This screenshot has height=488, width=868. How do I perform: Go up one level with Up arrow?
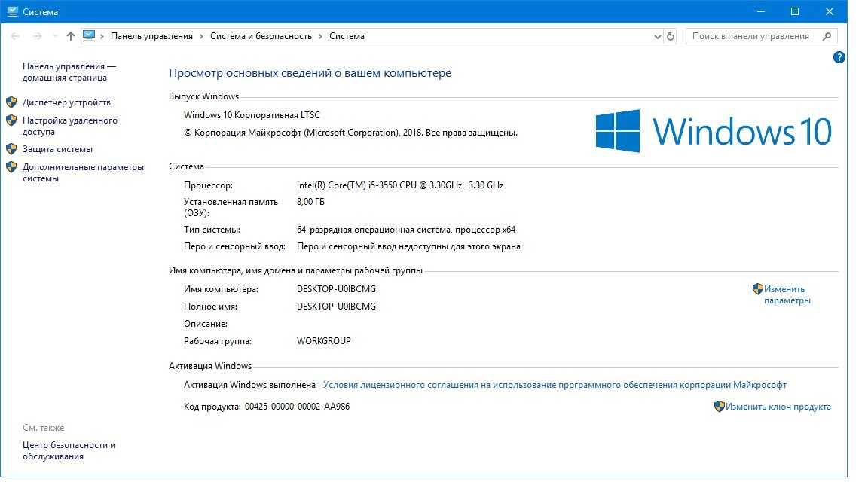tap(70, 36)
